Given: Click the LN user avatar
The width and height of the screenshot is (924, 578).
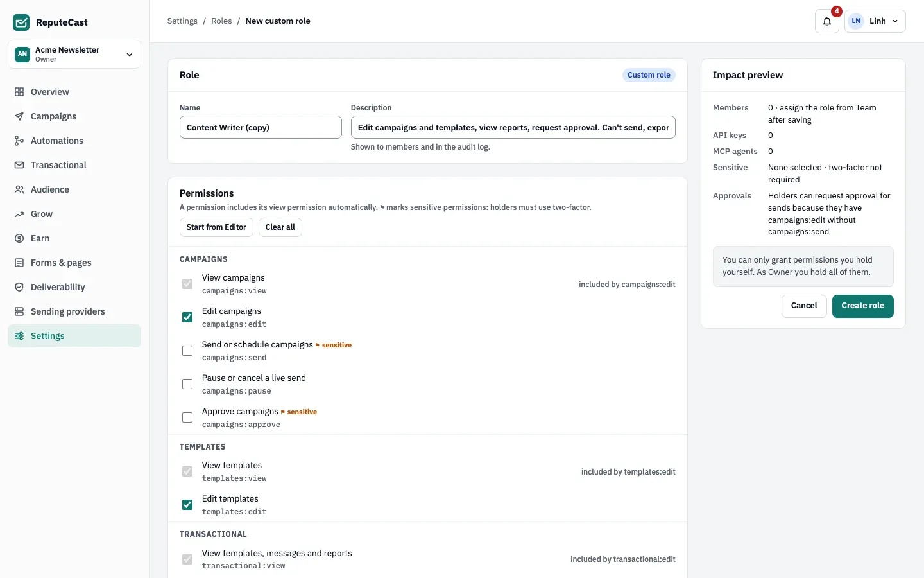Looking at the screenshot, I should (856, 21).
